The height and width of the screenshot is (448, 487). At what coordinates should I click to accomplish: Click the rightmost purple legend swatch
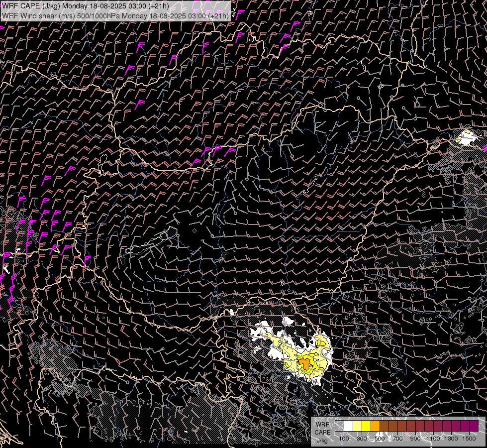474,426
